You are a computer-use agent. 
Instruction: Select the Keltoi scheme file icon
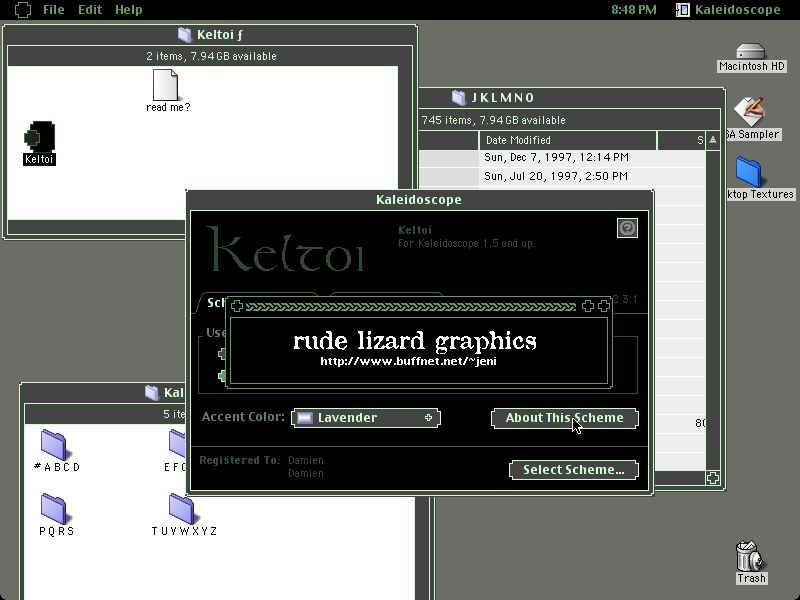pyautogui.click(x=39, y=137)
